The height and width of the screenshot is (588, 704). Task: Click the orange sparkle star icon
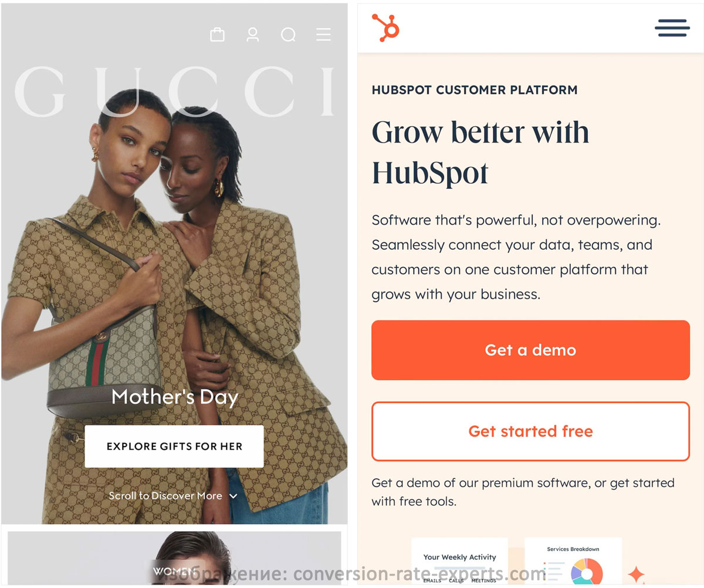635,574
